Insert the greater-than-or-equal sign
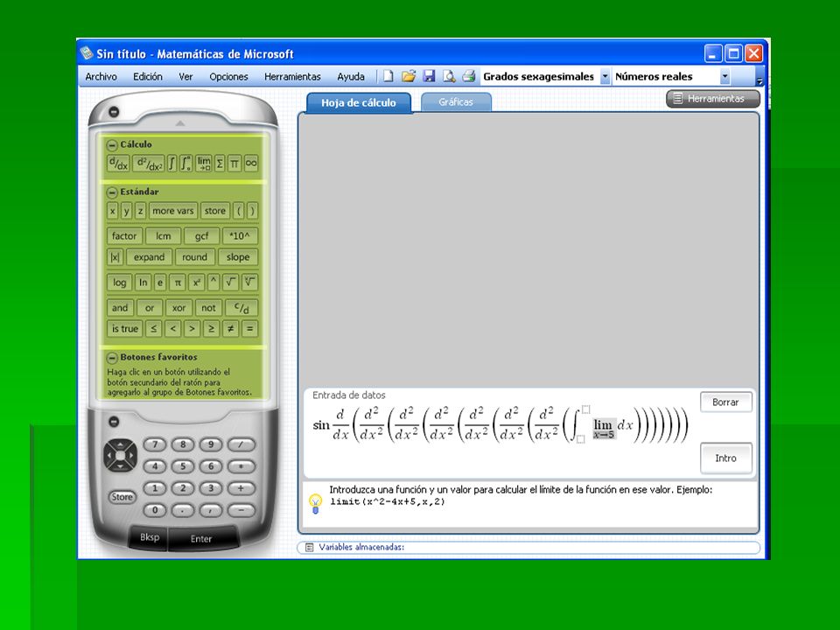 pos(211,329)
